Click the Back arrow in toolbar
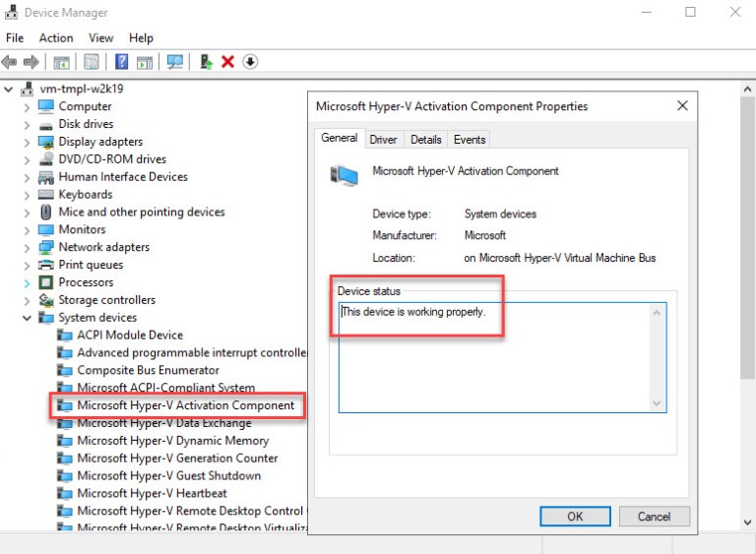The width and height of the screenshot is (756, 554). 10,62
